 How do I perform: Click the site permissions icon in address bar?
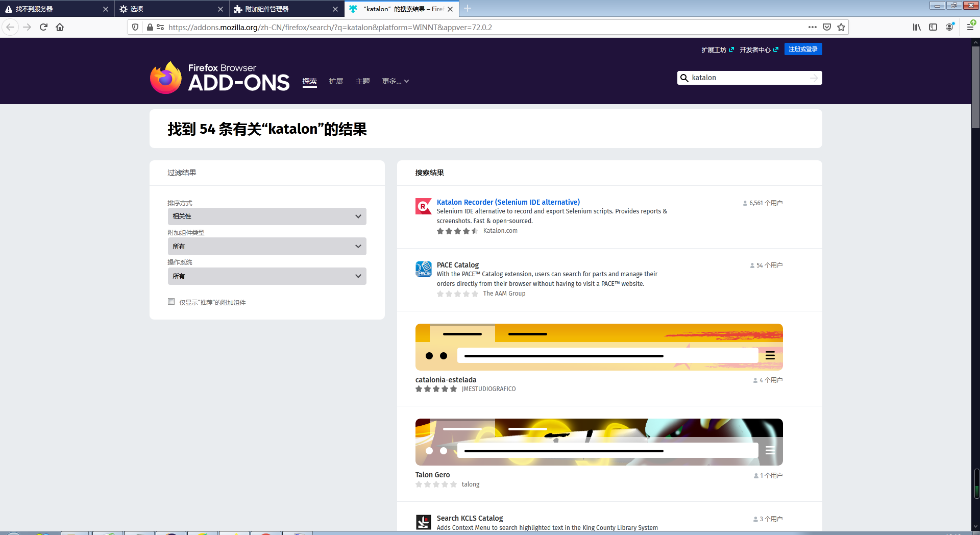point(160,27)
